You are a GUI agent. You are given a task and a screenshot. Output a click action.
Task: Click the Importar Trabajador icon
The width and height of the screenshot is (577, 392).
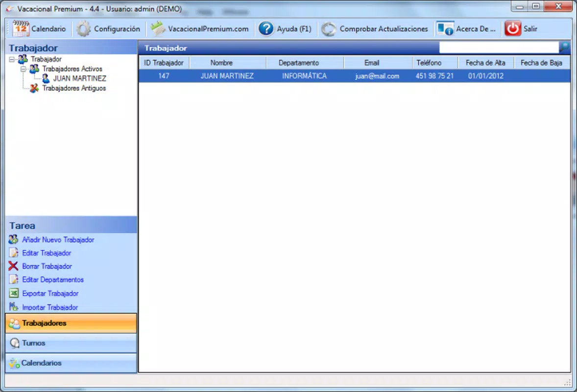tap(14, 307)
